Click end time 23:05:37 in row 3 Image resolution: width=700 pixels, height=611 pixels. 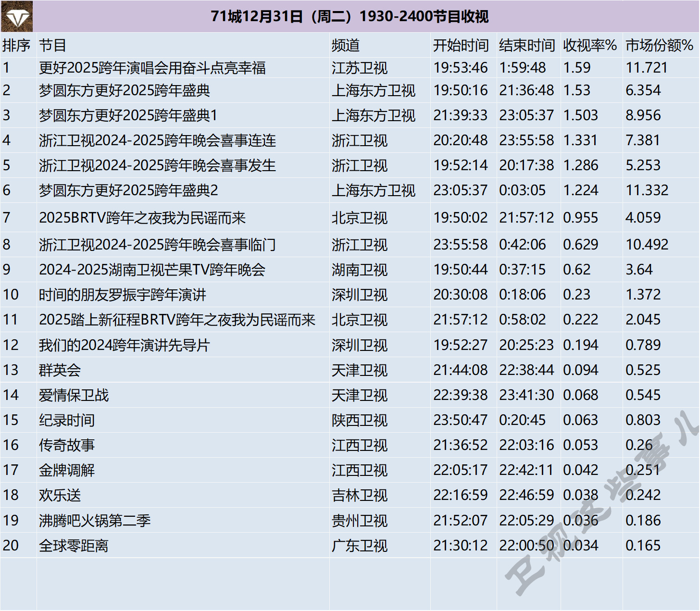click(526, 115)
